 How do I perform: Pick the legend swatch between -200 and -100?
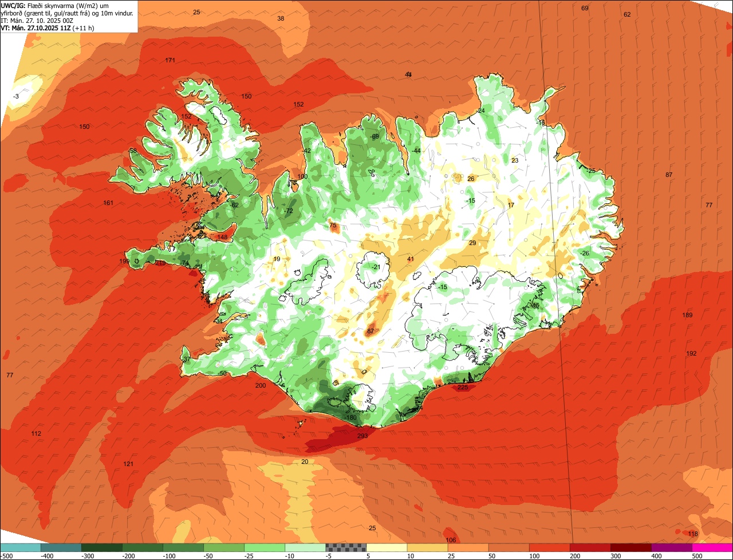[x=143, y=548]
